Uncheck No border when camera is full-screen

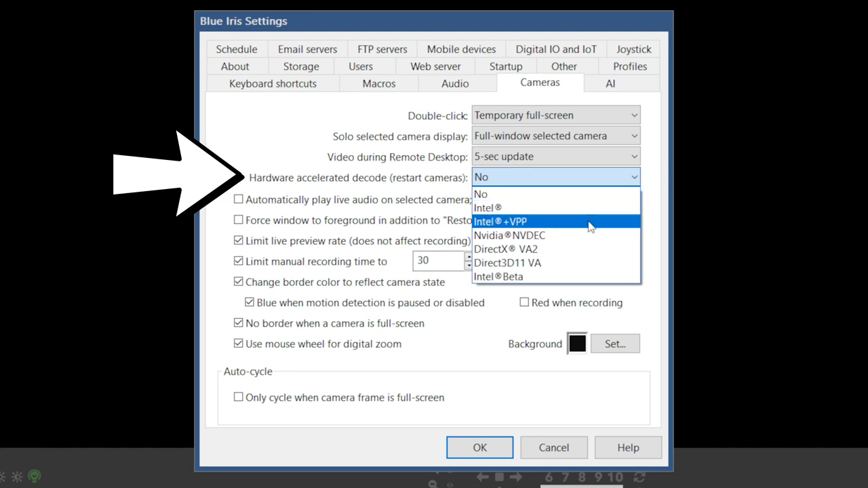[x=239, y=323]
